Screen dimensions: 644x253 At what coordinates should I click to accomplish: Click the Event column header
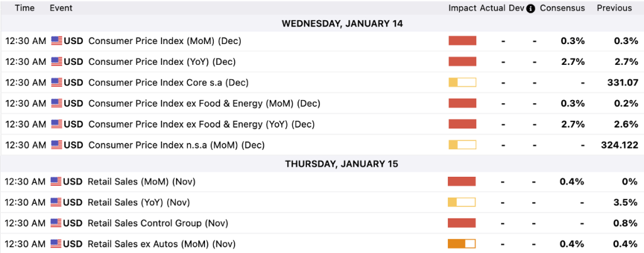[x=60, y=8]
